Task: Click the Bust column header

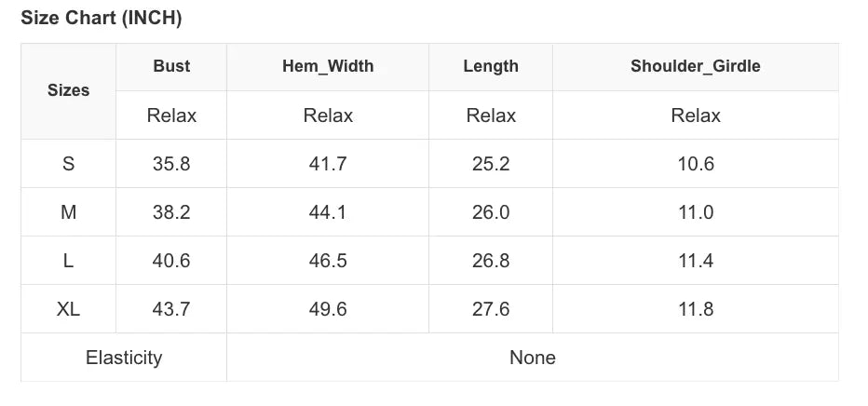Action: [x=171, y=66]
